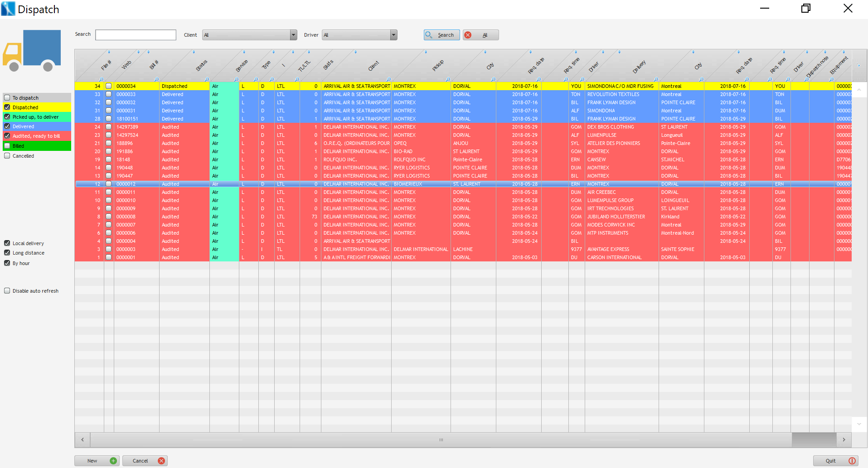Viewport: 868px width, 468px height.
Task: Click the vertical scrollbar up arrow
Action: coord(859,90)
